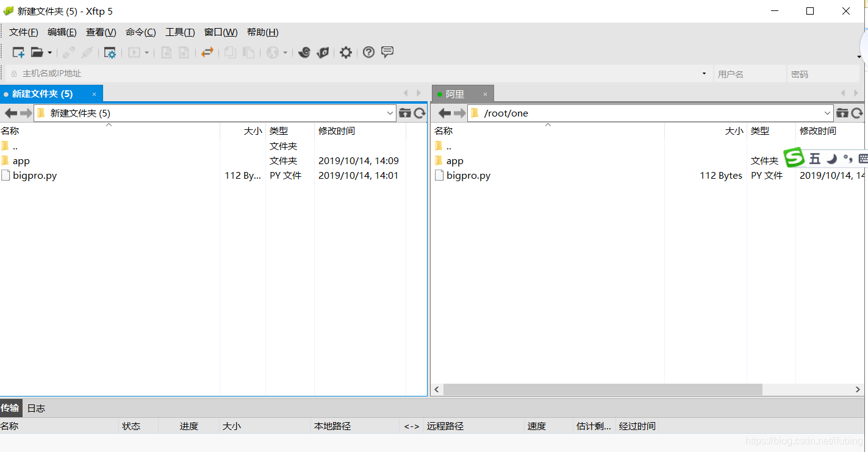Go back in local pane navigation
The width and height of the screenshot is (868, 452).
tap(10, 113)
